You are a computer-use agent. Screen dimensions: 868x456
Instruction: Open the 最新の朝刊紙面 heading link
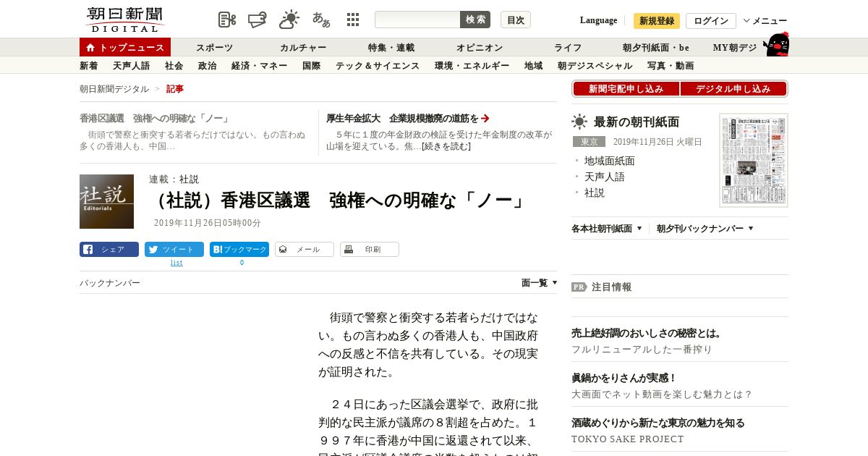click(x=637, y=122)
